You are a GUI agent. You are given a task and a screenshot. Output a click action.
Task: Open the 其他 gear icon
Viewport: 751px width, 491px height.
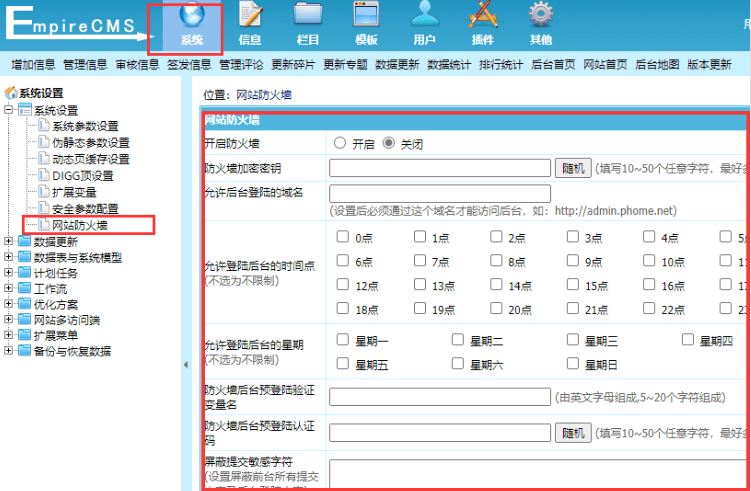click(x=541, y=14)
